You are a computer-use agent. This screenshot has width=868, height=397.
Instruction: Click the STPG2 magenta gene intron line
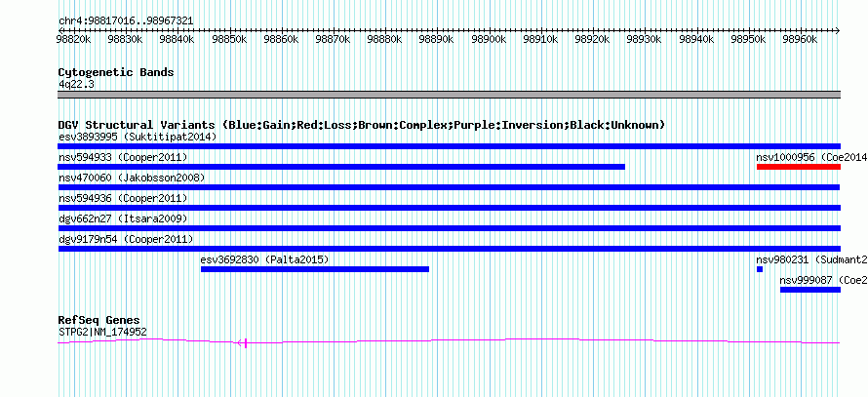[x=449, y=341]
